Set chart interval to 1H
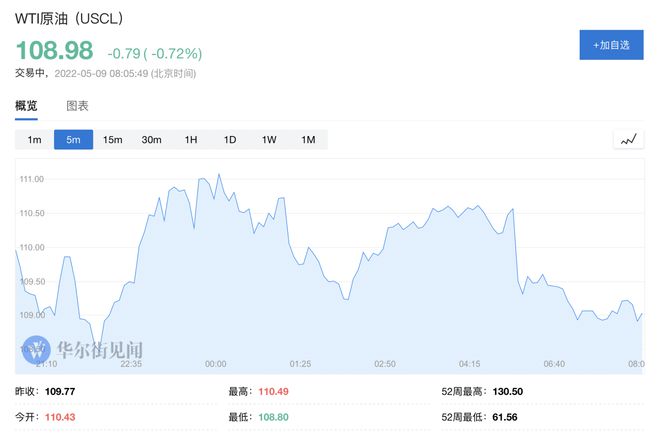The image size is (660, 433). pos(190,140)
